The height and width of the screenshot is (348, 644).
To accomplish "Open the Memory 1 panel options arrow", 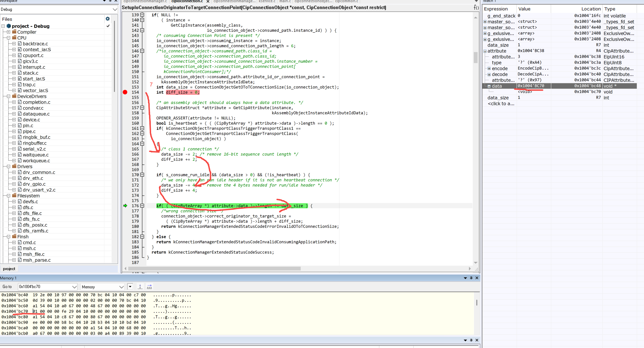I will click(x=465, y=278).
